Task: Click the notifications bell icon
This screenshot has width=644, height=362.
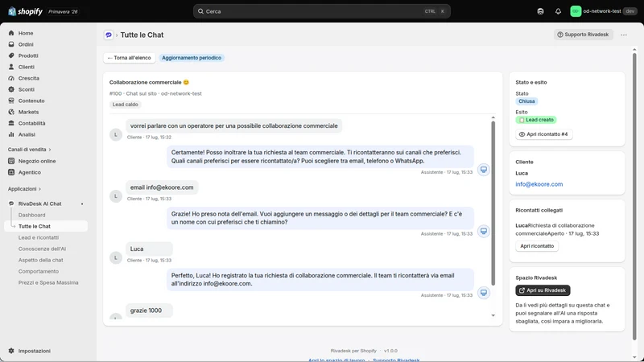Action: [558, 11]
